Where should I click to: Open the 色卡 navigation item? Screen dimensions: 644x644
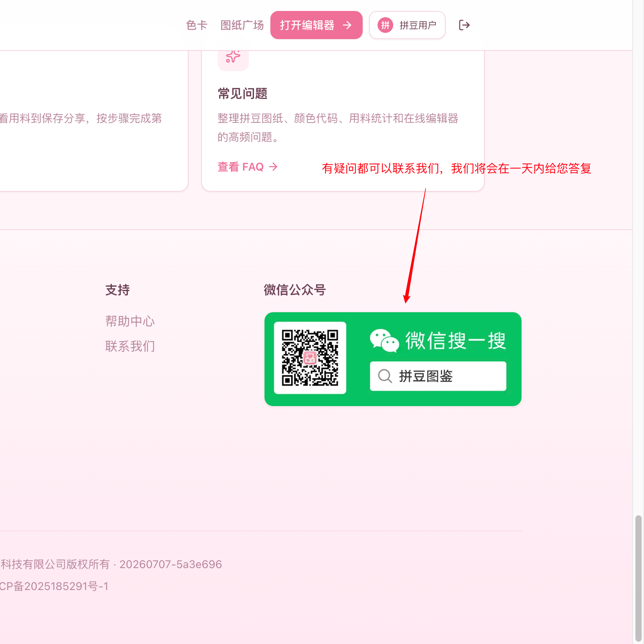(197, 25)
